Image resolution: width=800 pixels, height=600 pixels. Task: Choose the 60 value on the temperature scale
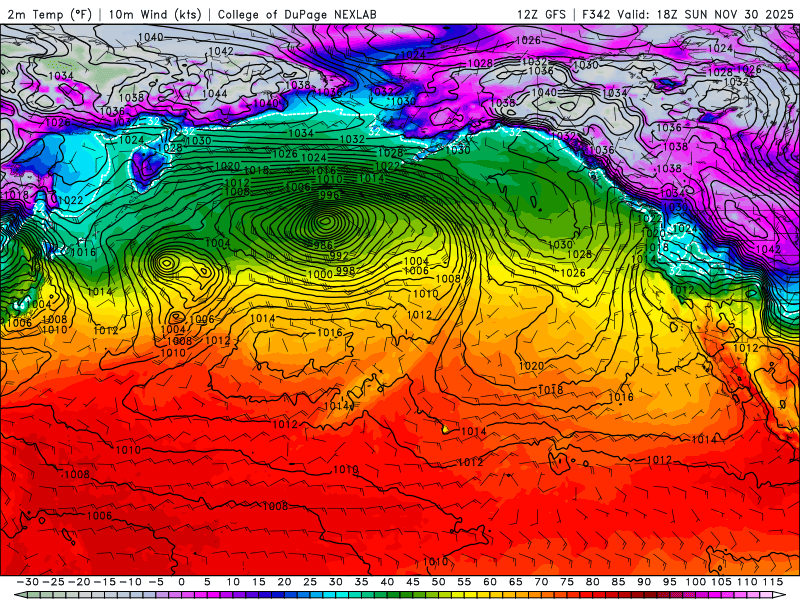click(x=490, y=582)
